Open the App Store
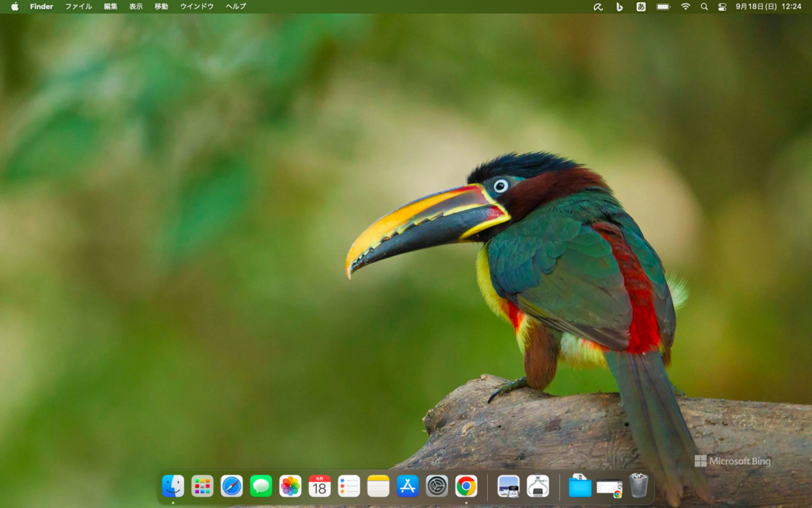 pyautogui.click(x=407, y=486)
